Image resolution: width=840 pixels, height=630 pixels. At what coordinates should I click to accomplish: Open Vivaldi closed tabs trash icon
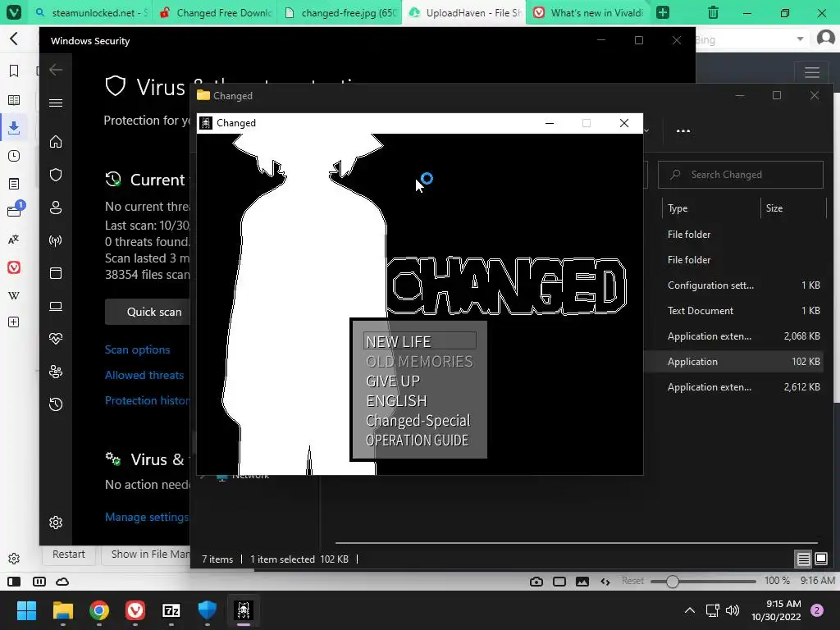(713, 12)
